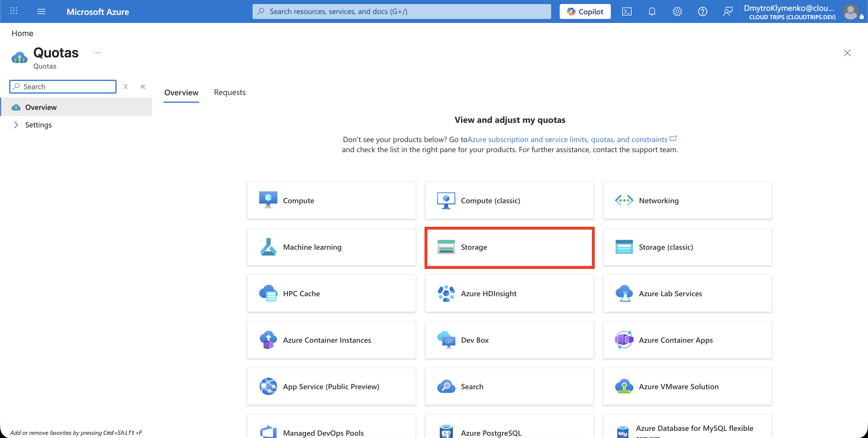Open Search quotas card

[509, 386]
